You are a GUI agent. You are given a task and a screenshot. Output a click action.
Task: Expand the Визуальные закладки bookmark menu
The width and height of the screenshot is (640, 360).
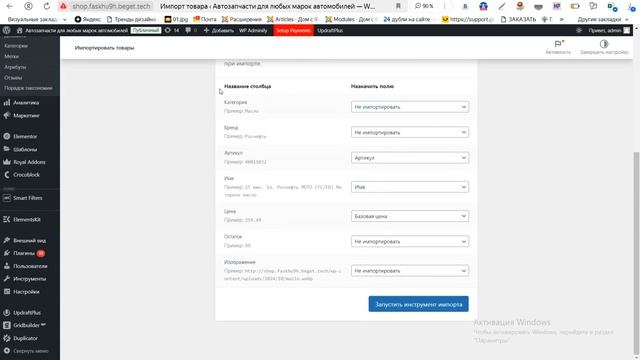(x=37, y=19)
